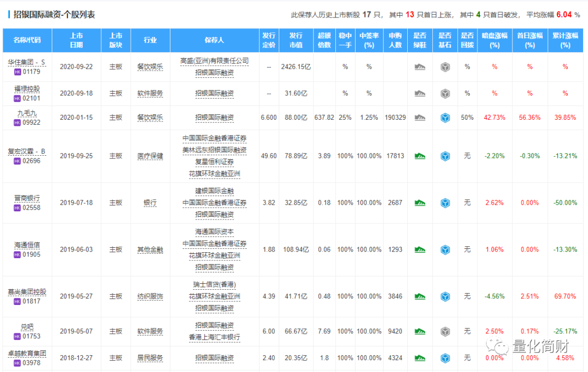The height and width of the screenshot is (372, 588).
Task: Open sponsor 香港上海汇丰银行
Action: pos(214,337)
